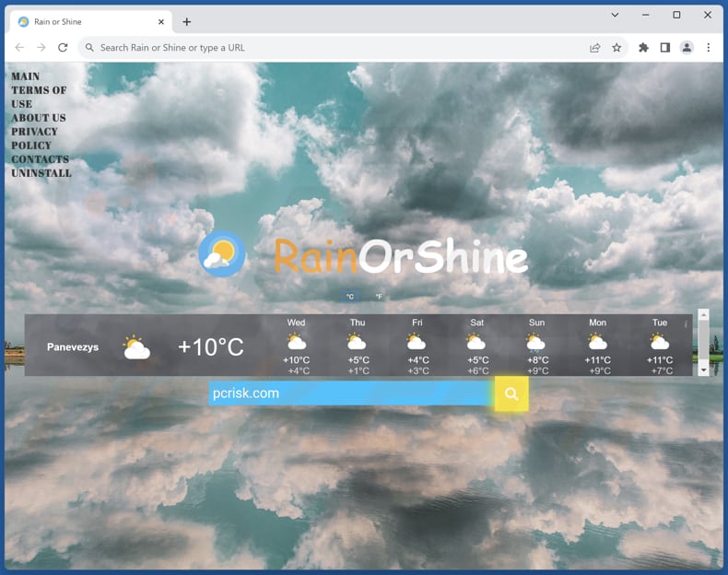Screen dimensions: 728x575
Task: Open the share page icon
Action: (x=594, y=47)
